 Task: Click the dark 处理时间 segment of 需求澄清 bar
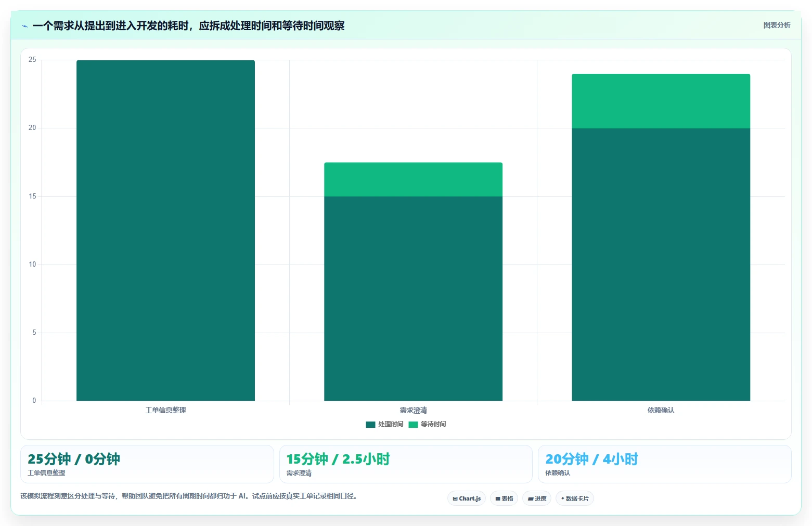pos(414,298)
